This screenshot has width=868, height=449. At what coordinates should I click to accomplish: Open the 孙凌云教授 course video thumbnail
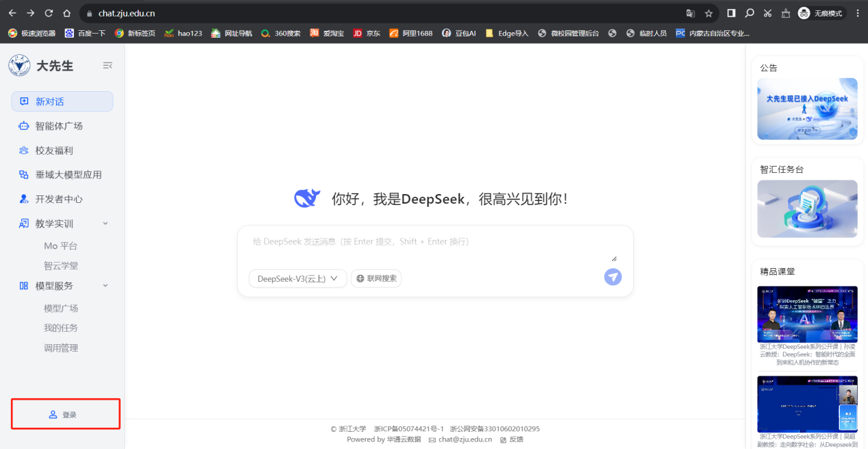click(807, 314)
